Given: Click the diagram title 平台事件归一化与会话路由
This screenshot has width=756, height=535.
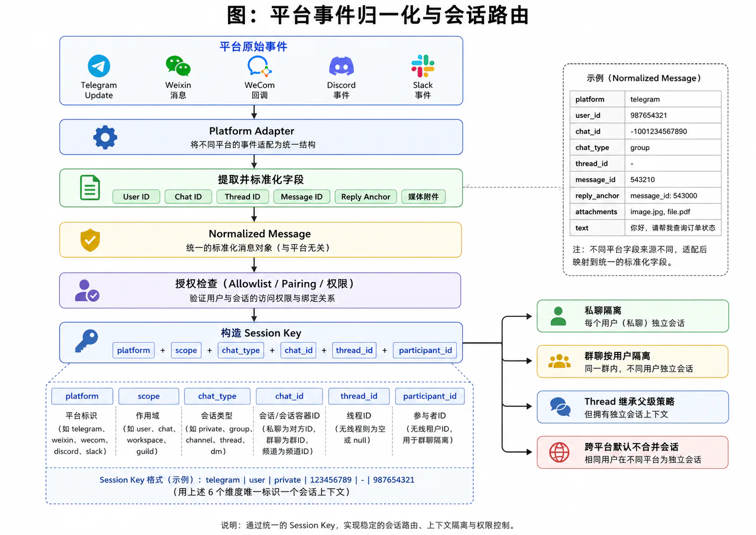Looking at the screenshot, I should [x=378, y=15].
